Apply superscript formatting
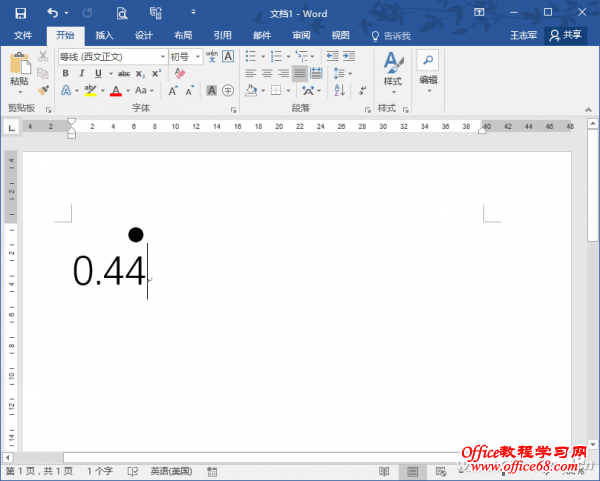600x481 pixels. [x=156, y=73]
